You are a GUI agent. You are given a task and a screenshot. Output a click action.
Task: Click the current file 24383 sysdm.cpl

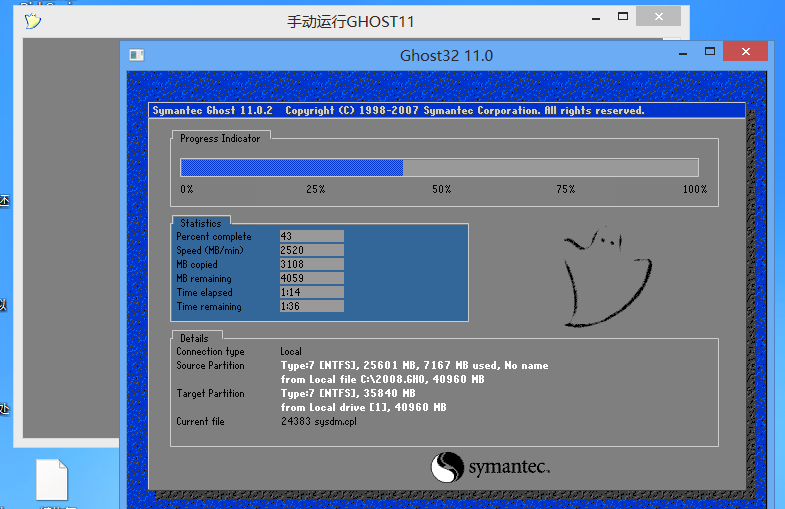319,421
